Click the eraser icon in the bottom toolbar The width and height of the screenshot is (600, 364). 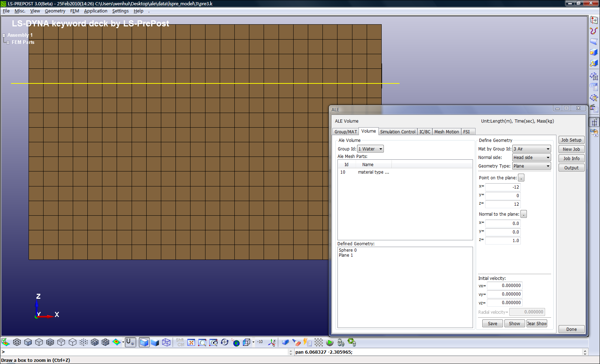click(x=296, y=343)
